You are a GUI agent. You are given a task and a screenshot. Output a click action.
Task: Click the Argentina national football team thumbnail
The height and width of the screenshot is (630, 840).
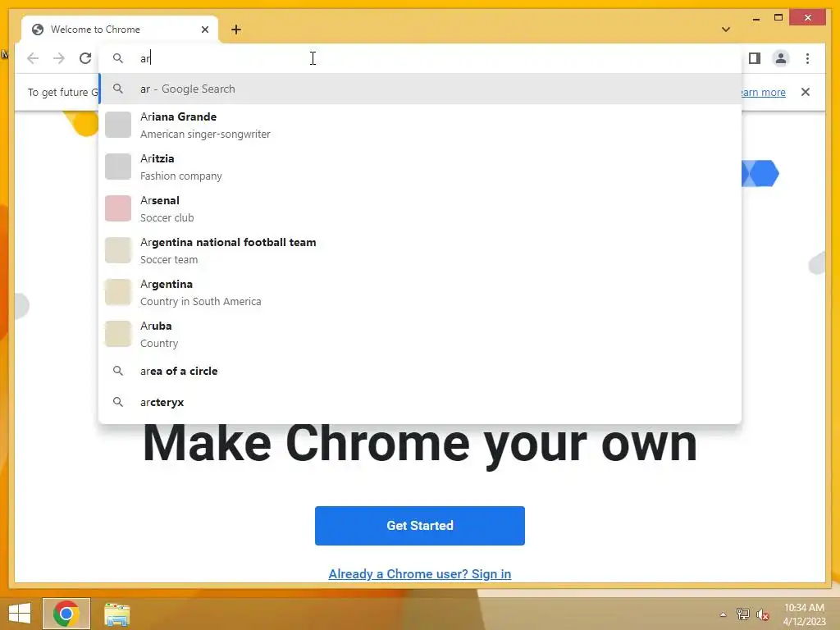click(x=118, y=250)
